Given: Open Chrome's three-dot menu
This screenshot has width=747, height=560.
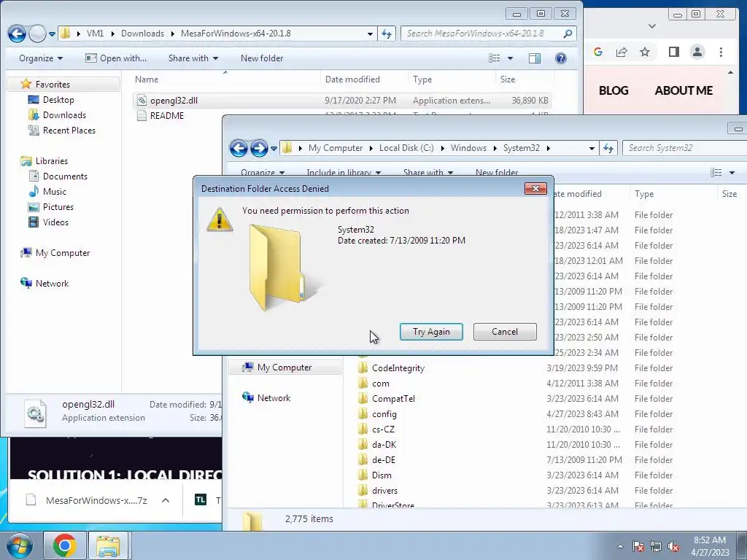Looking at the screenshot, I should 721,52.
